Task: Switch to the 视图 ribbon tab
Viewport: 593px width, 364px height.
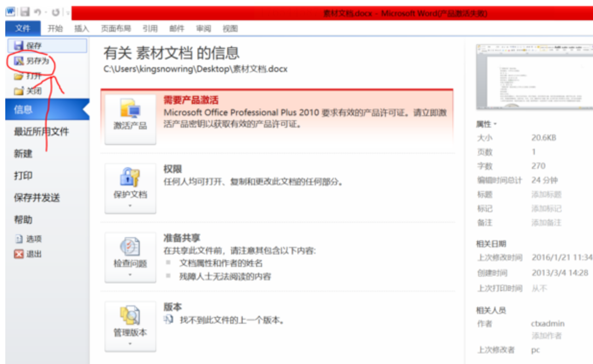Action: coord(230,29)
